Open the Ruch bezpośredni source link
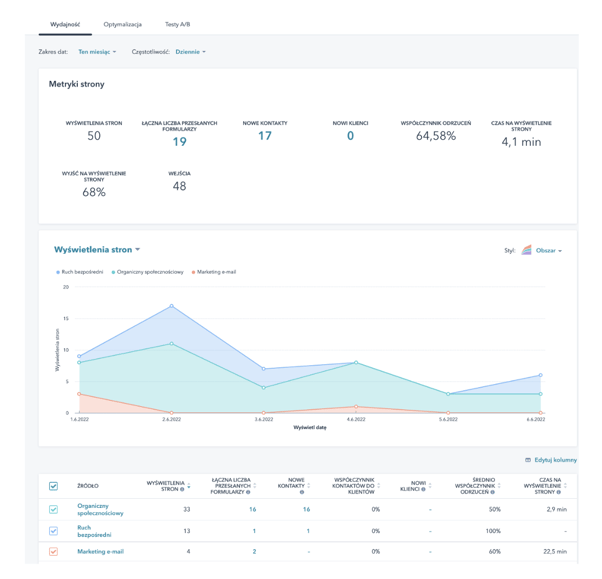 coord(94,531)
